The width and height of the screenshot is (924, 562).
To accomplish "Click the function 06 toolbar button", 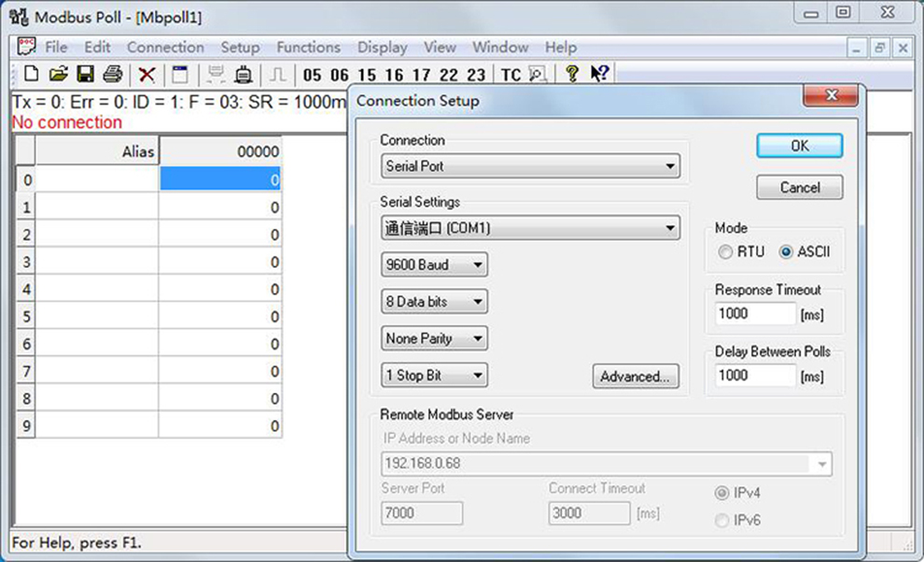I will coord(340,76).
